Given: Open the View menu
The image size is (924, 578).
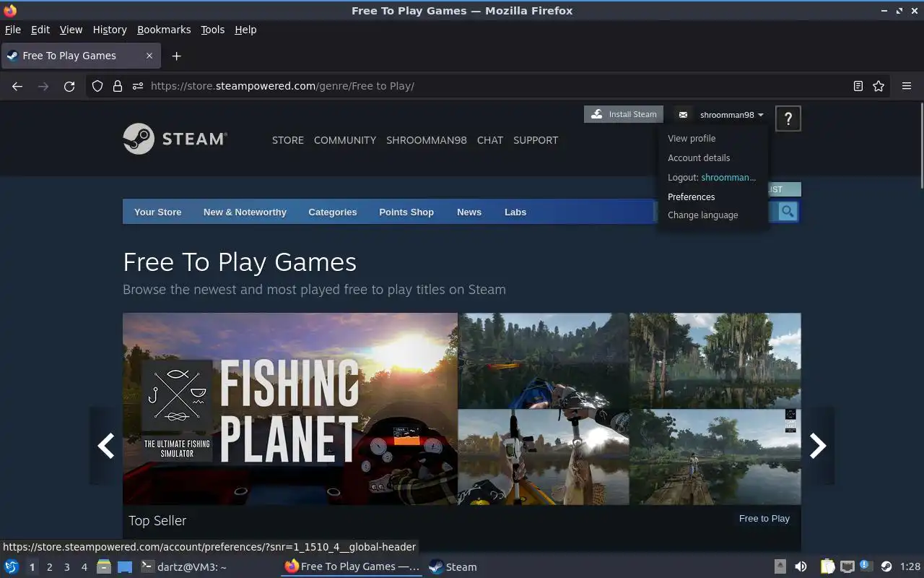Looking at the screenshot, I should pos(71,30).
